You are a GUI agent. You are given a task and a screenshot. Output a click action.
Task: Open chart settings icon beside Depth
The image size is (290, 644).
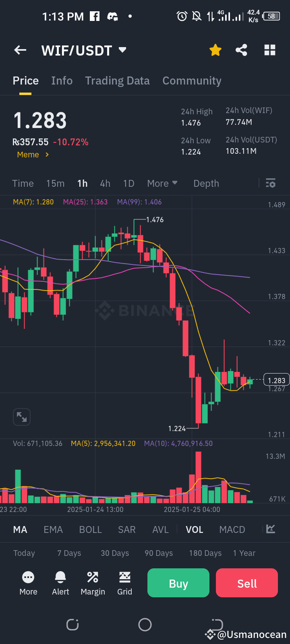point(271,183)
